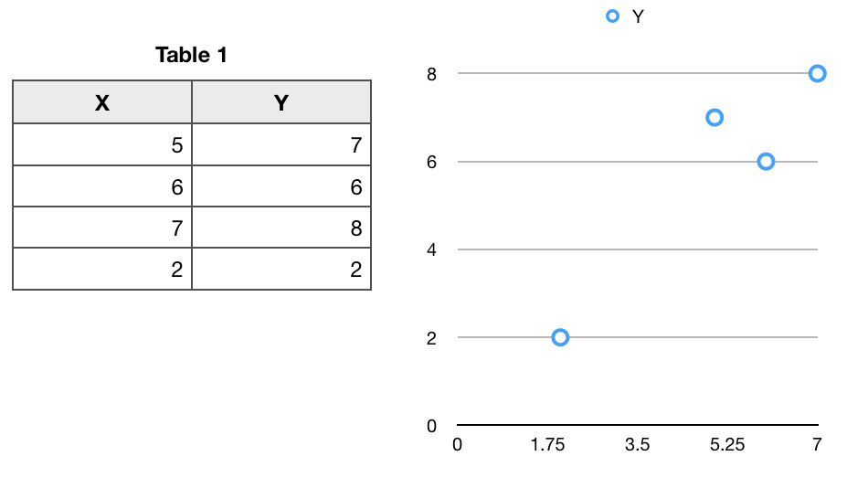This screenshot has height=488, width=868.
Task: Click the scatter point at height 8
Action: click(817, 73)
